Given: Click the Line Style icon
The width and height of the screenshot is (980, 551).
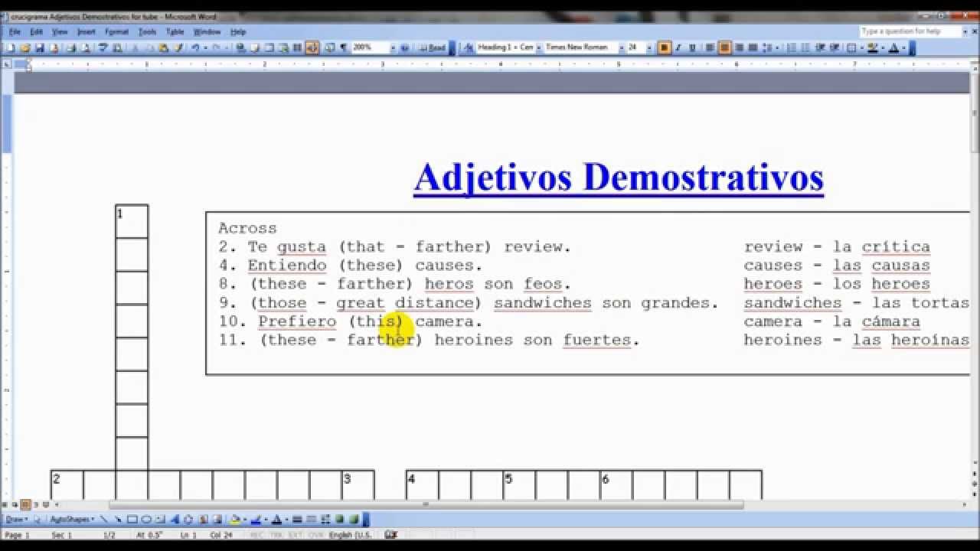Looking at the screenshot, I should (x=297, y=520).
